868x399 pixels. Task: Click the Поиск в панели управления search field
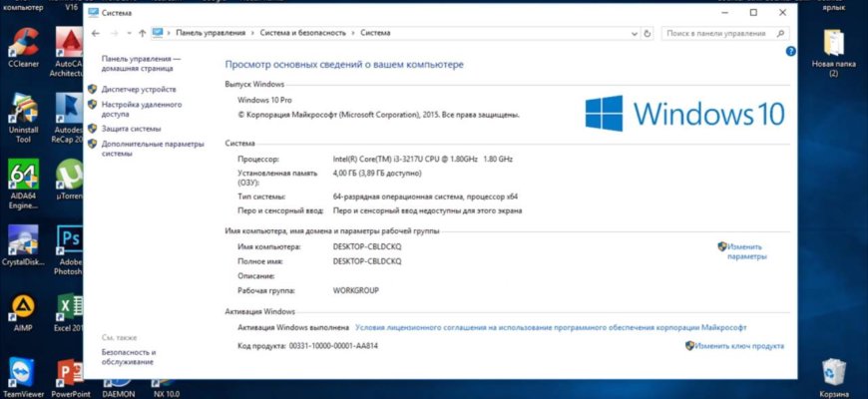[x=716, y=33]
